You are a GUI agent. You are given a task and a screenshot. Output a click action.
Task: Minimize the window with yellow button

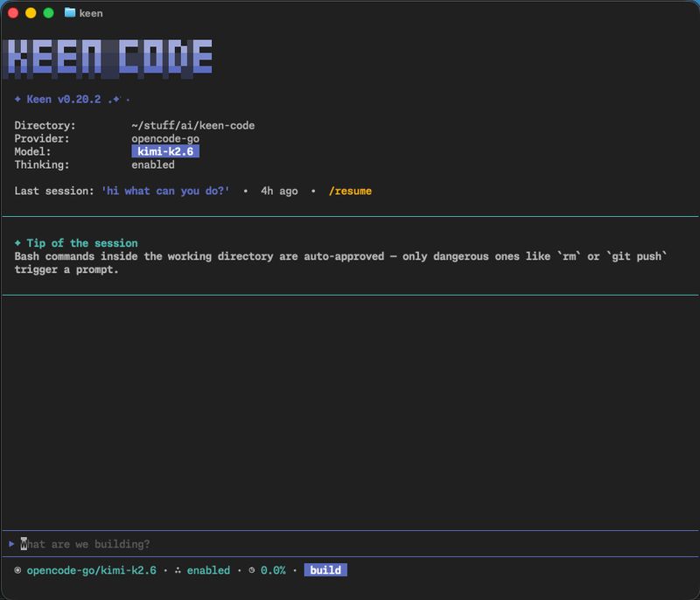(31, 13)
